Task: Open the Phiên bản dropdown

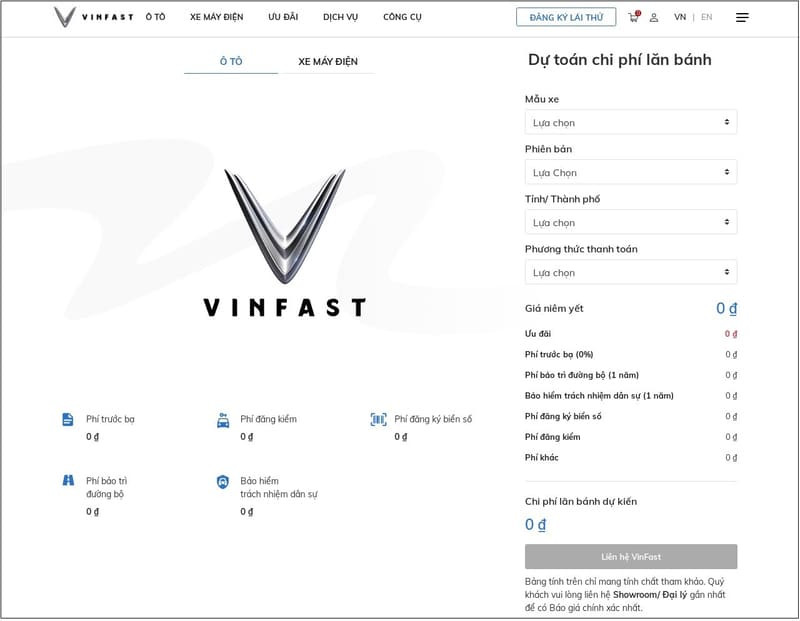Action: (631, 172)
